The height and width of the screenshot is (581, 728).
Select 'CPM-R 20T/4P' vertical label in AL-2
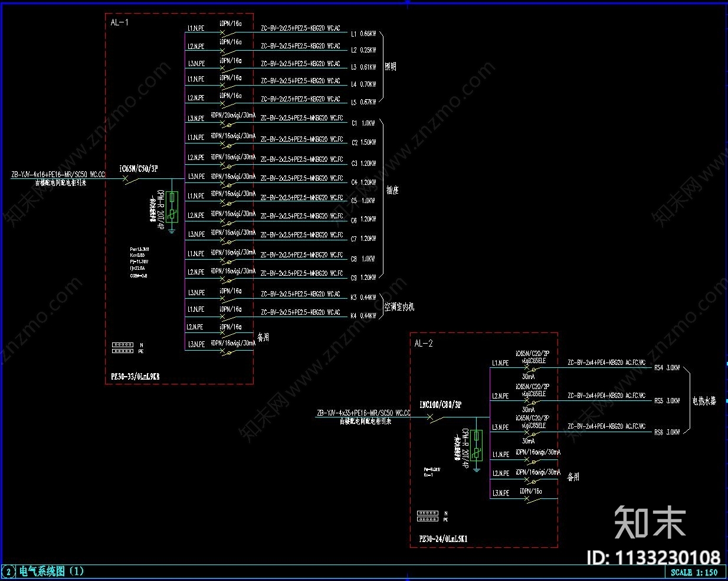click(x=465, y=449)
